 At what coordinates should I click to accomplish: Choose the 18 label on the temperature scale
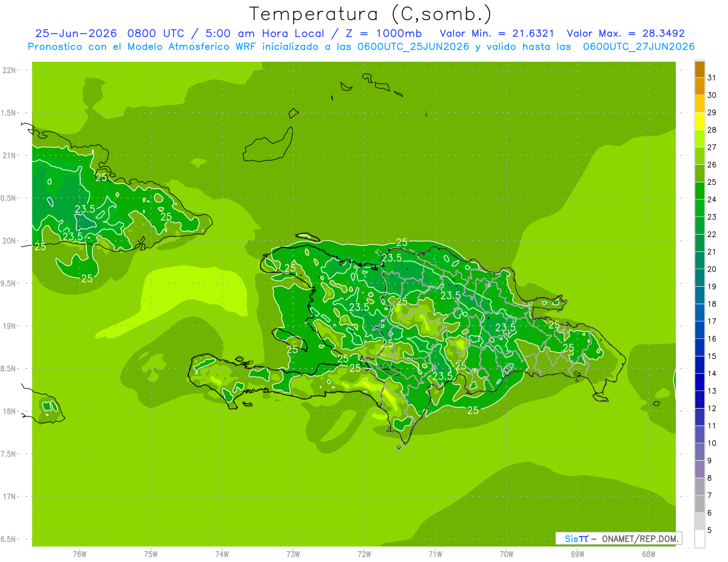coord(712,304)
